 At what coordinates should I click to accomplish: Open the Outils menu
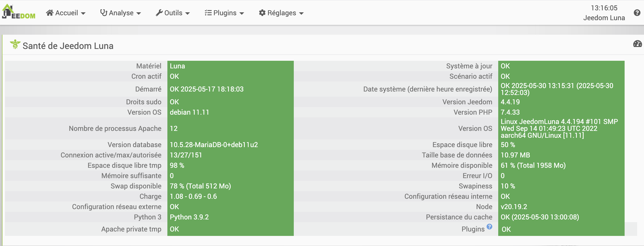[x=173, y=13]
